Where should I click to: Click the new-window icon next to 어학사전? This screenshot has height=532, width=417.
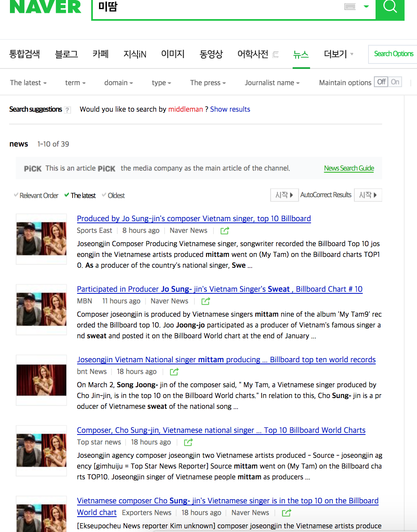coord(276,54)
